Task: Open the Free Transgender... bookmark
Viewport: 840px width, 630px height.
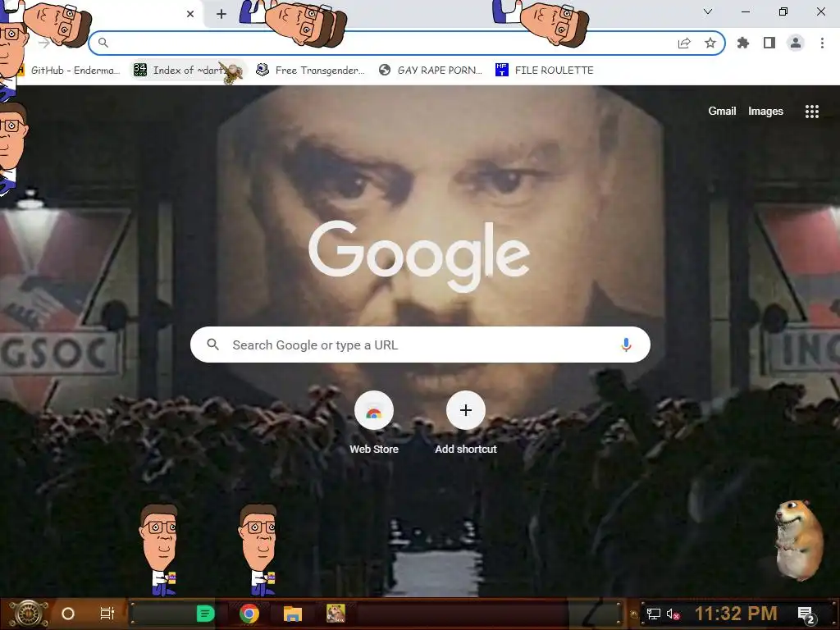Action: point(311,71)
